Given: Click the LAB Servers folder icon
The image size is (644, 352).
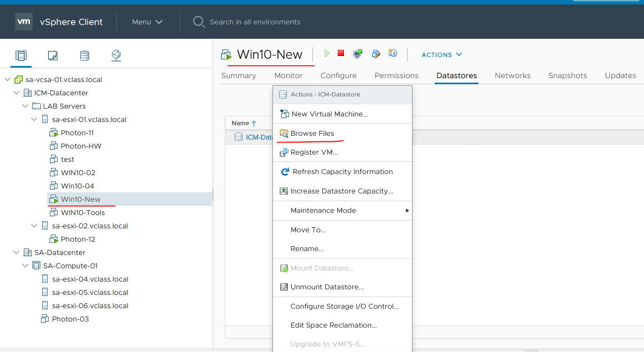Looking at the screenshot, I should pyautogui.click(x=36, y=106).
